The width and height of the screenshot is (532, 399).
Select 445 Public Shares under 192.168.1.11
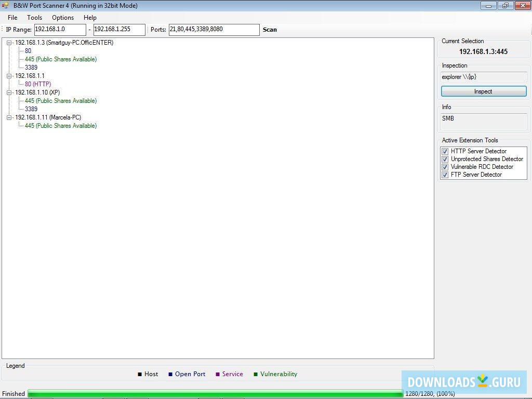[61, 126]
